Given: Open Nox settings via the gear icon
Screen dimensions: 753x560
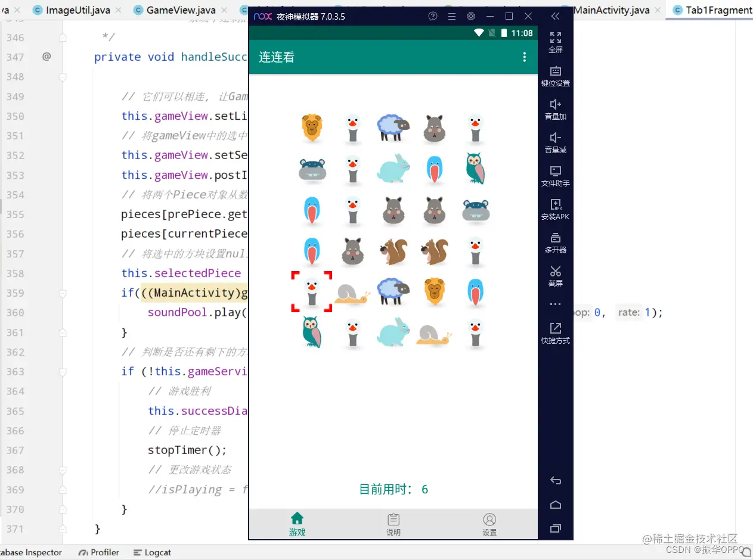Looking at the screenshot, I should point(471,16).
